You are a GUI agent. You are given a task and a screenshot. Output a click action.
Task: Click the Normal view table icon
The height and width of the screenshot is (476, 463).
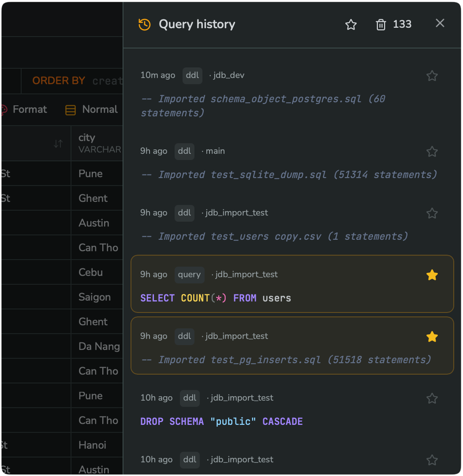[x=71, y=110]
